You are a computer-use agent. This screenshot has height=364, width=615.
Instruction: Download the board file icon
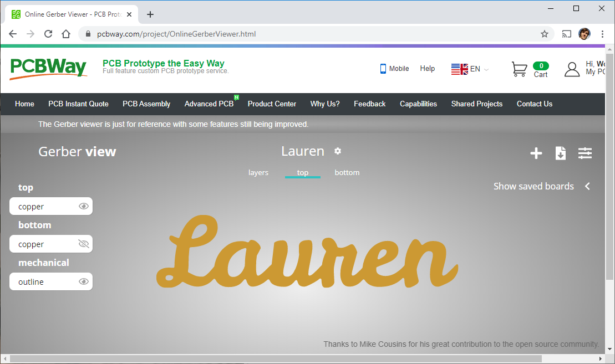[561, 153]
